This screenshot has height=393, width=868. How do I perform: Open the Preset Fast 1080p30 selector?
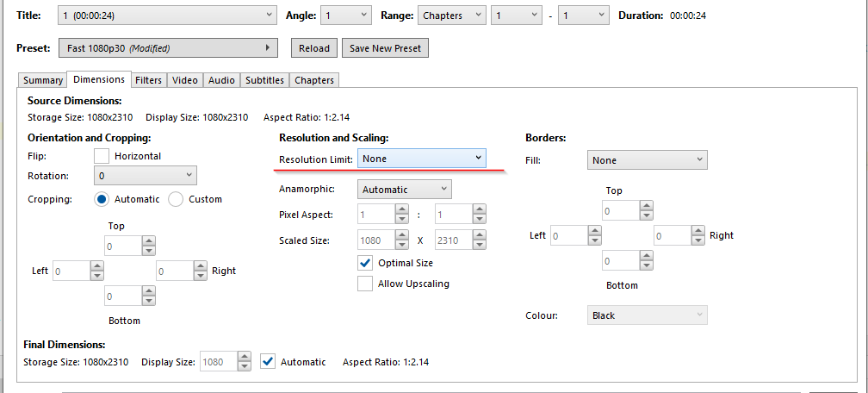168,48
